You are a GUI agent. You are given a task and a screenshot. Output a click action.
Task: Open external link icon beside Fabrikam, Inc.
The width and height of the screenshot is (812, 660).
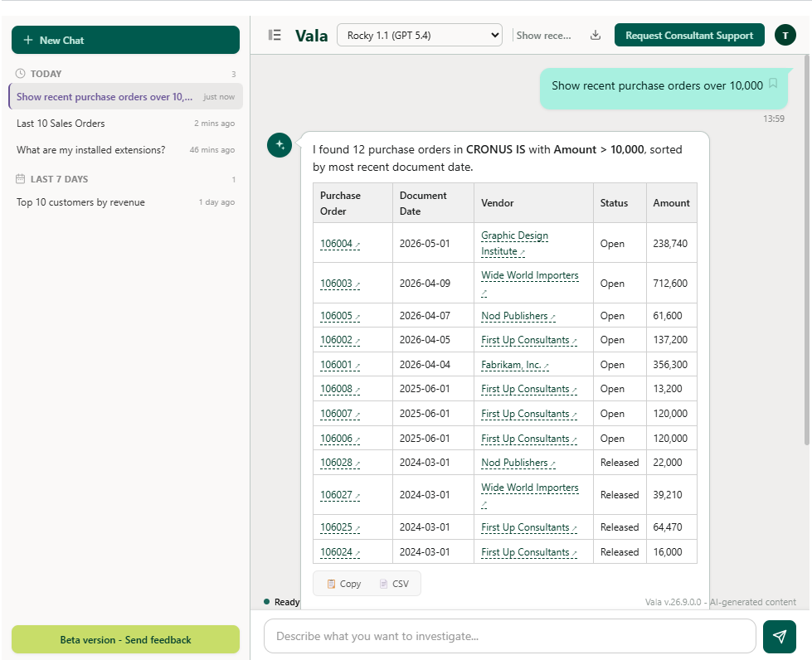546,366
